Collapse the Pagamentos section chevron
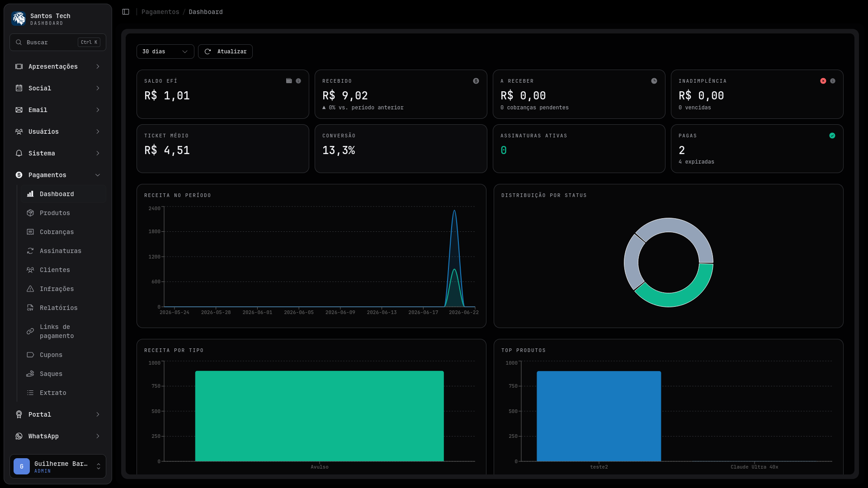Screen dimensions: 868x488 pyautogui.click(x=98, y=175)
